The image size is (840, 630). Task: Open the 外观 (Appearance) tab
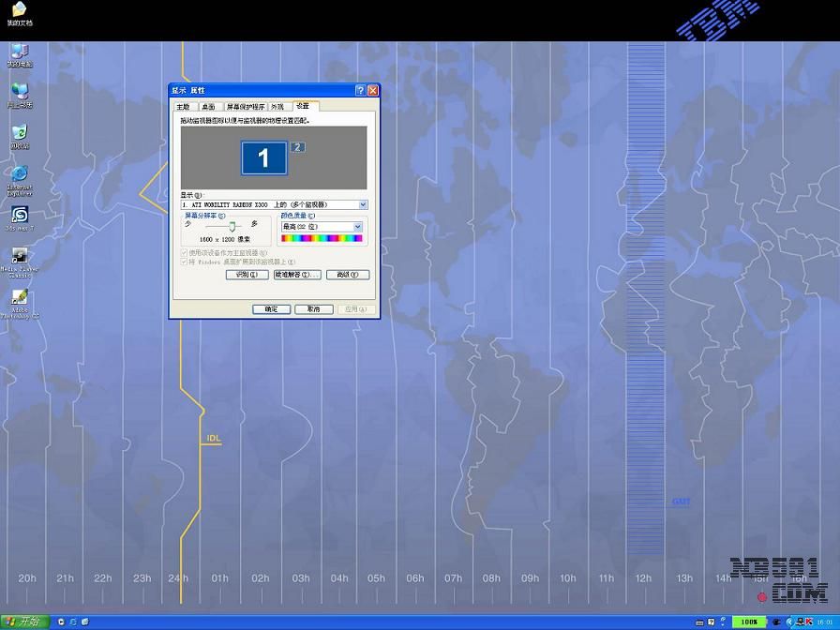[277, 107]
